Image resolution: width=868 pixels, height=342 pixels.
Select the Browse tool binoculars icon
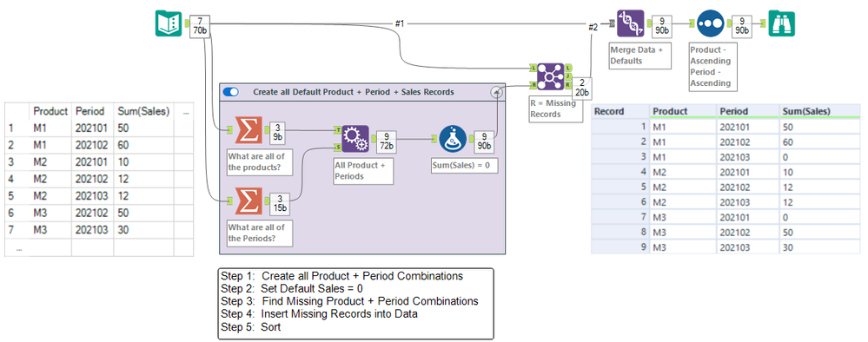[782, 23]
